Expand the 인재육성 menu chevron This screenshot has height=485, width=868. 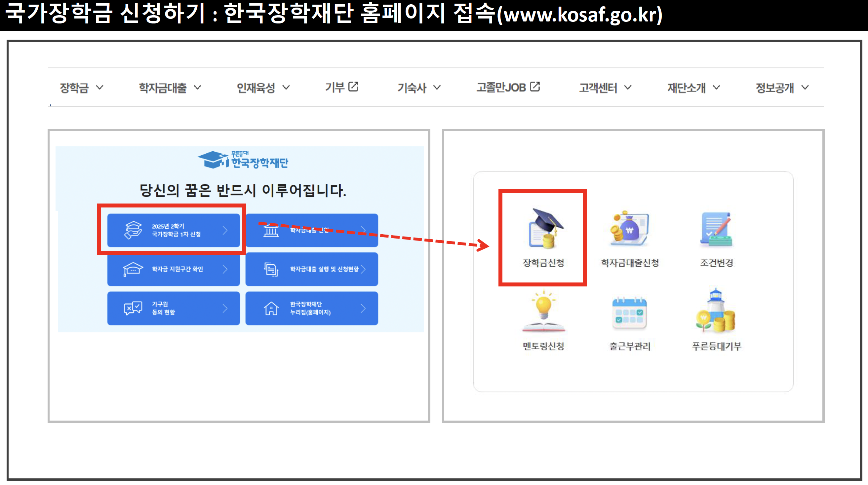click(286, 88)
